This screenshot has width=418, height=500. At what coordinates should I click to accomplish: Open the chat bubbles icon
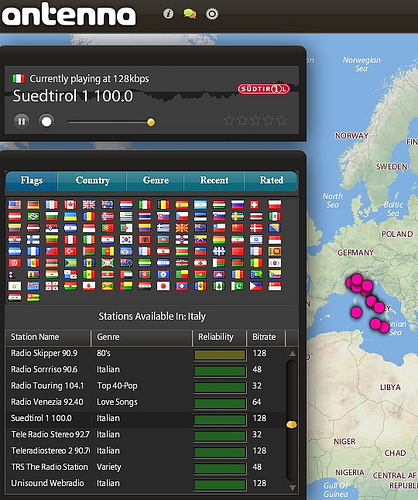190,14
